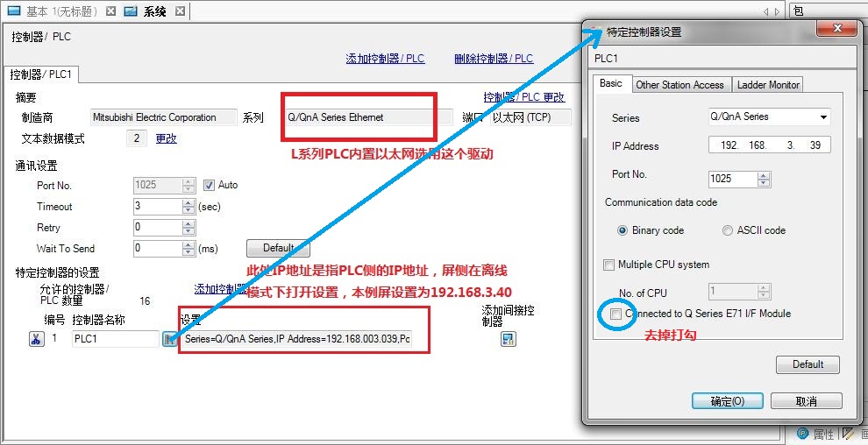Click the 属性 properties panel icon

tap(802, 434)
